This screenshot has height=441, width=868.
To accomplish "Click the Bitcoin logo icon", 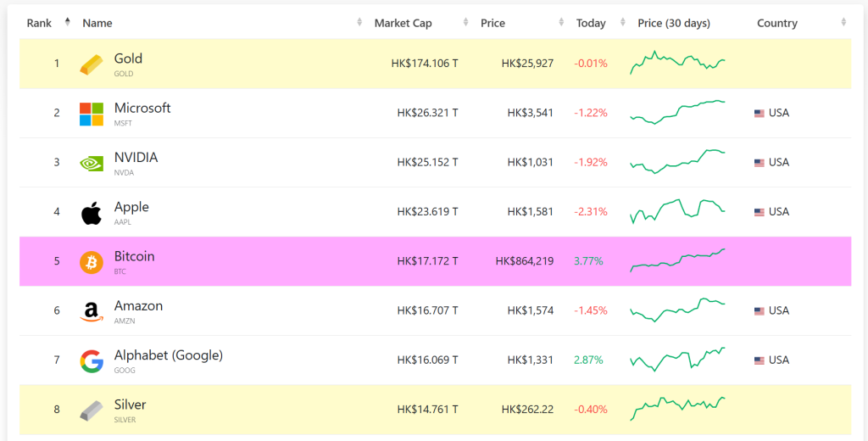I will click(x=92, y=262).
